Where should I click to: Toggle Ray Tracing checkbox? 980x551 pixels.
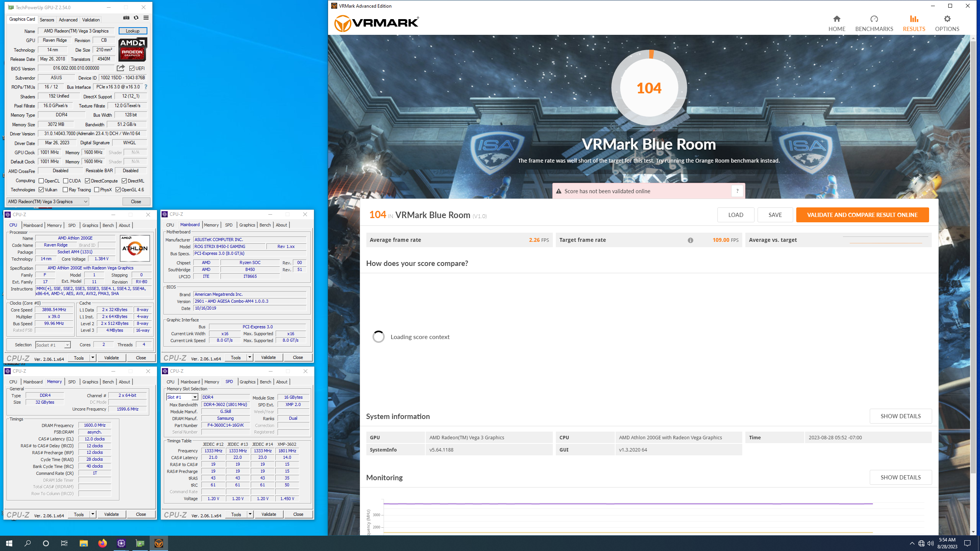(x=65, y=190)
